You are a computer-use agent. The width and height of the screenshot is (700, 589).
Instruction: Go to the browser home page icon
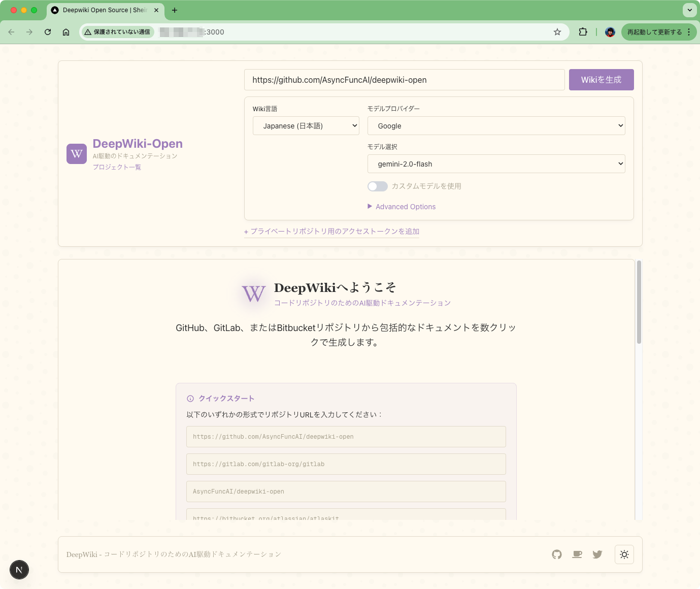[x=66, y=32]
